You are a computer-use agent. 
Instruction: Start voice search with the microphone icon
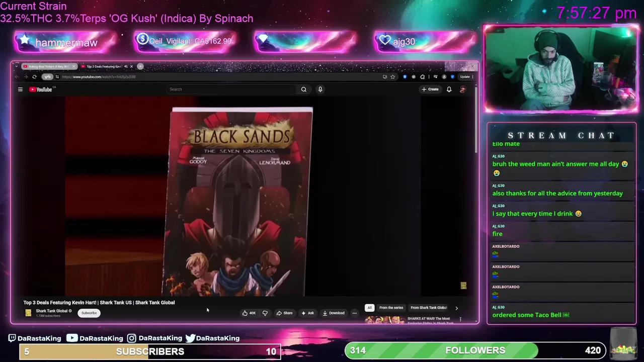[x=320, y=89]
